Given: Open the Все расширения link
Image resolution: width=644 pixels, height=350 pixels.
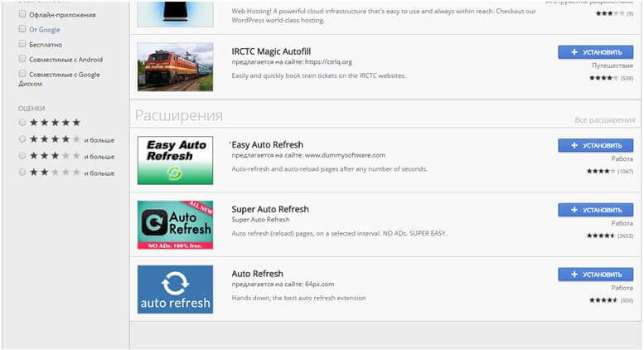Looking at the screenshot, I should 604,120.
